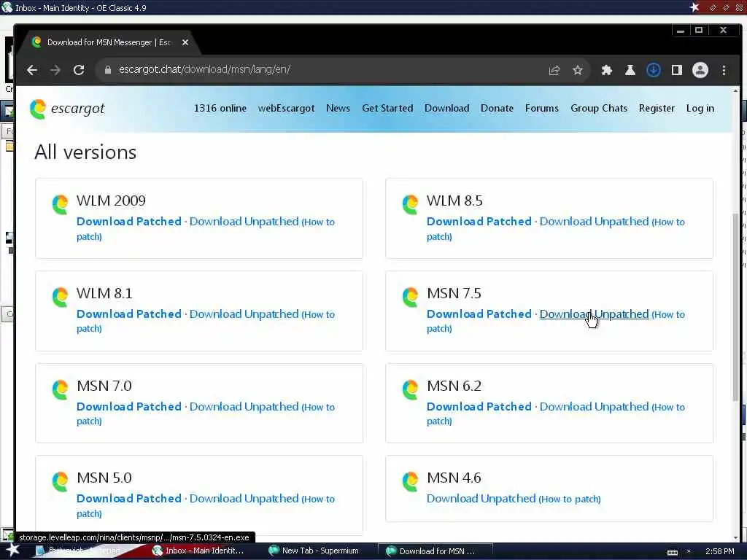Bookmark this page with the star icon
This screenshot has height=560, width=747.
(x=578, y=71)
